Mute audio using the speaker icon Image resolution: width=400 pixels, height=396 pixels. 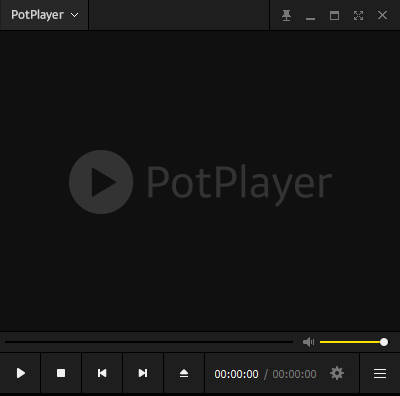(308, 342)
